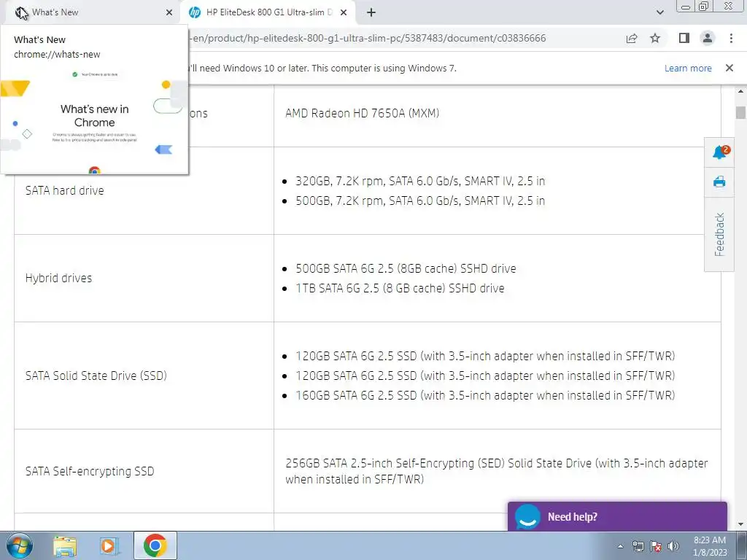The image size is (747, 560).
Task: Click the 500GB SATA 6G SSHD drive entry
Action: coord(406,268)
